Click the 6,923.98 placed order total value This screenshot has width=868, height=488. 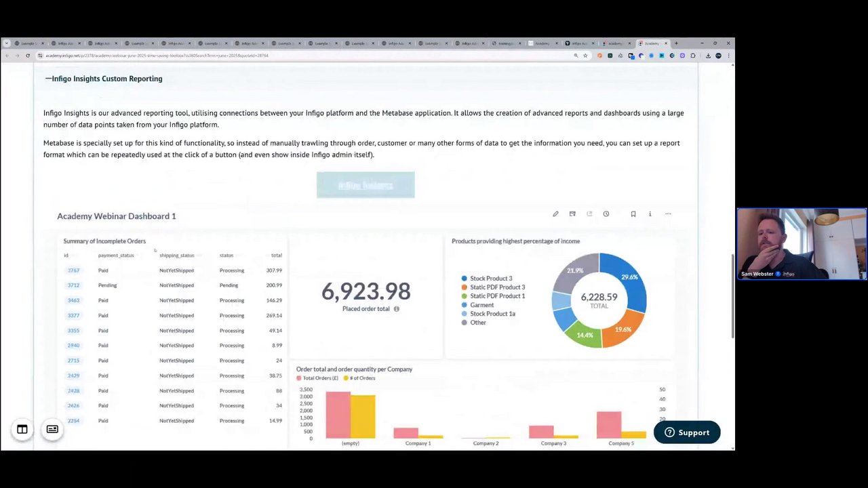pyautogui.click(x=366, y=291)
